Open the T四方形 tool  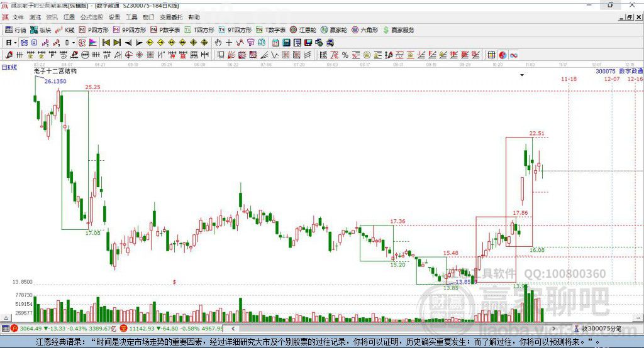click(199, 30)
